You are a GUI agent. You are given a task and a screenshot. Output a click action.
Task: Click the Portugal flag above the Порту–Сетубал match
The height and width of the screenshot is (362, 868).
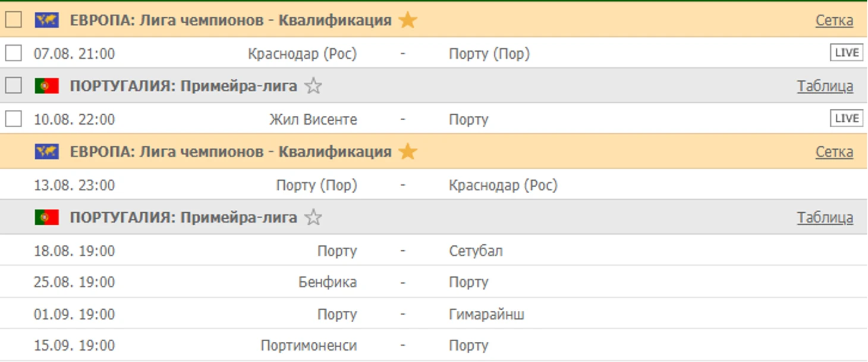pyautogui.click(x=46, y=218)
